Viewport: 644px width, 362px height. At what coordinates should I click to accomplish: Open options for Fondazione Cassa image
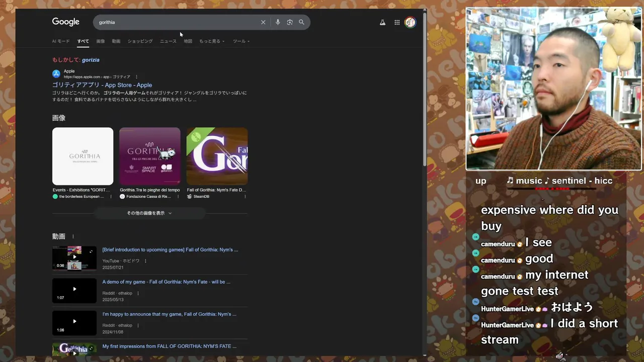coord(178,197)
